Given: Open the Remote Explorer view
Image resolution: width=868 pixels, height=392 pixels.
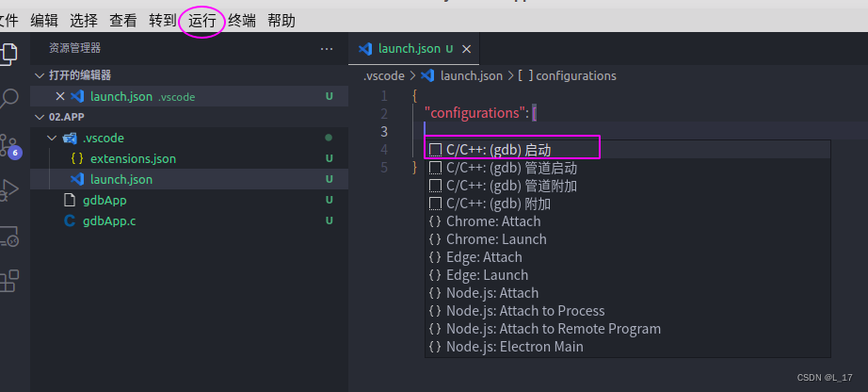Looking at the screenshot, I should tap(9, 236).
